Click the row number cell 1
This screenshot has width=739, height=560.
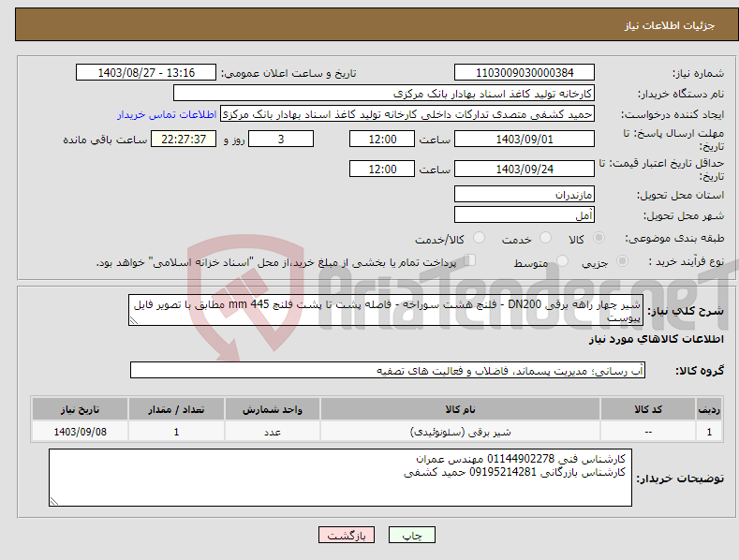click(709, 432)
